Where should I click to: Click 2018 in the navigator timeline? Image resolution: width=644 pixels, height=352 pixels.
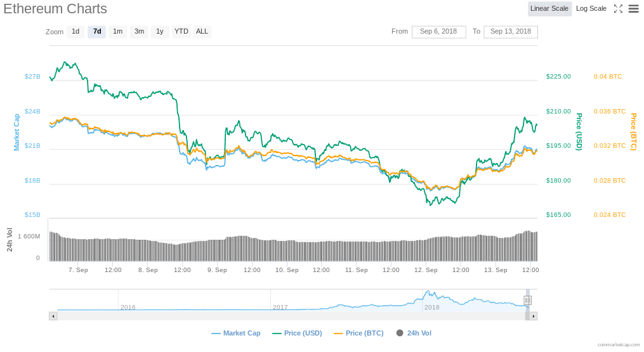point(431,307)
